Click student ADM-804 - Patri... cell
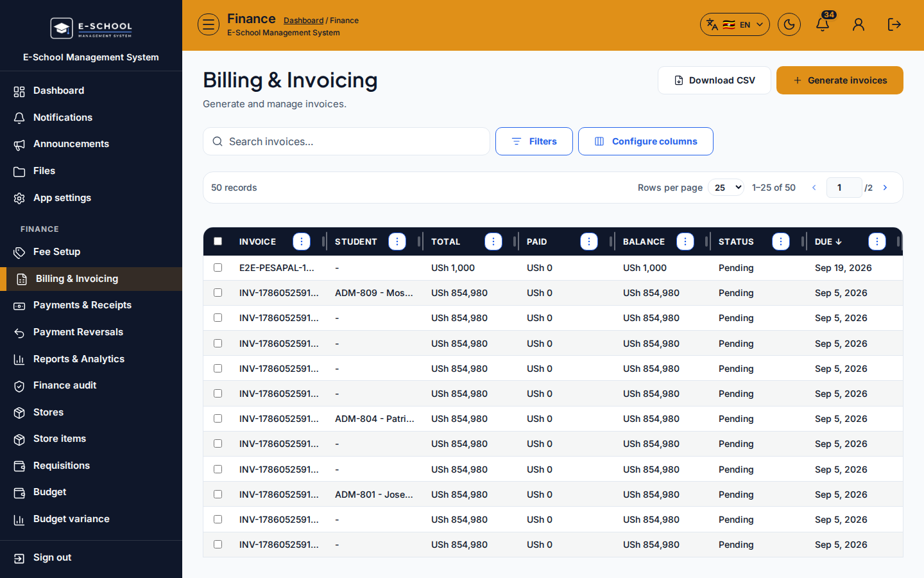Viewport: 924px width, 578px height. 375,419
